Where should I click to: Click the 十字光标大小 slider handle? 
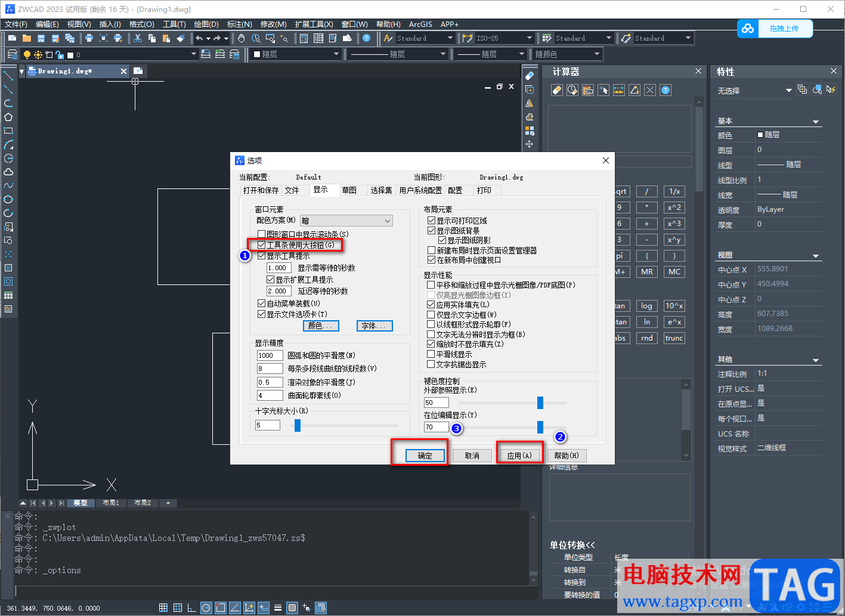point(297,425)
